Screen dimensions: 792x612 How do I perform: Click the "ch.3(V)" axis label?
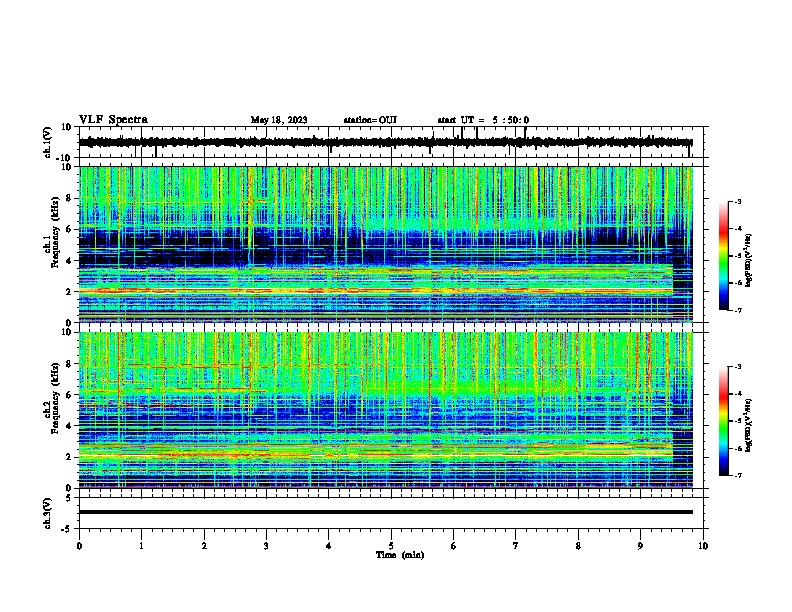(48, 513)
